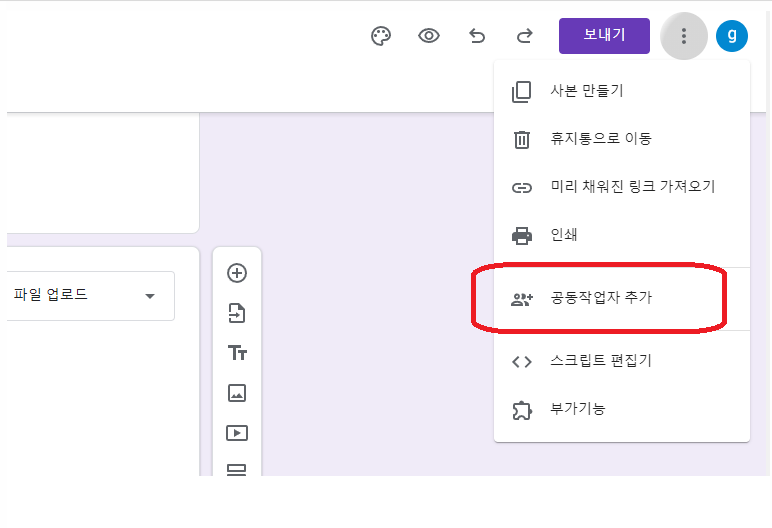
Task: Click the link chain icon in menu
Action: [x=522, y=188]
